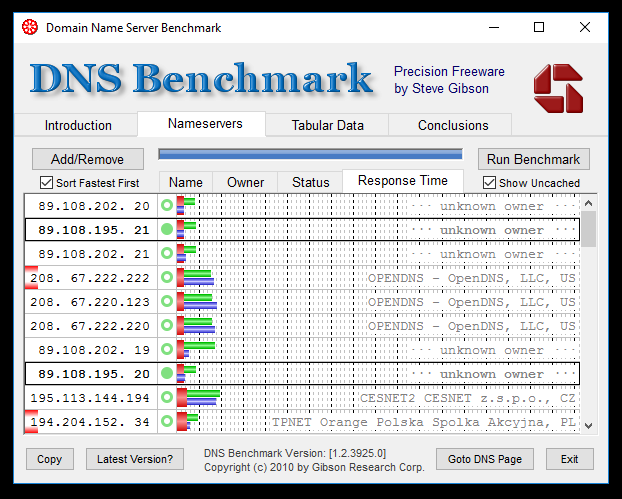The image size is (622, 499).
Task: Click green status circle for 89.108.202.20
Action: [167, 206]
